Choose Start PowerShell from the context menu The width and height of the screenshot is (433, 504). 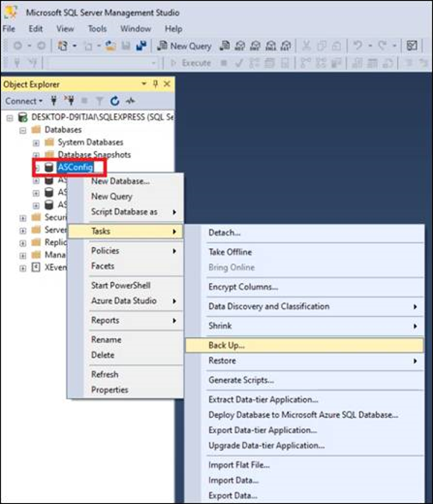click(x=126, y=285)
